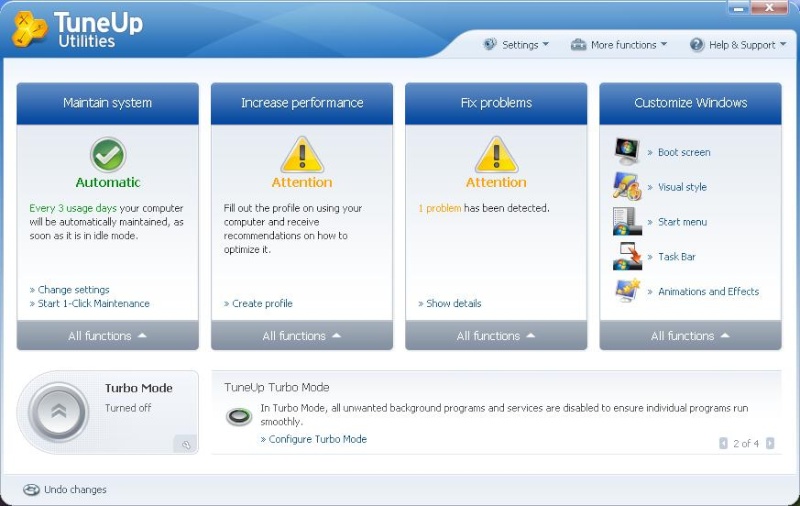The height and width of the screenshot is (506, 800).
Task: Go to previous tip arrow
Action: pyautogui.click(x=723, y=443)
